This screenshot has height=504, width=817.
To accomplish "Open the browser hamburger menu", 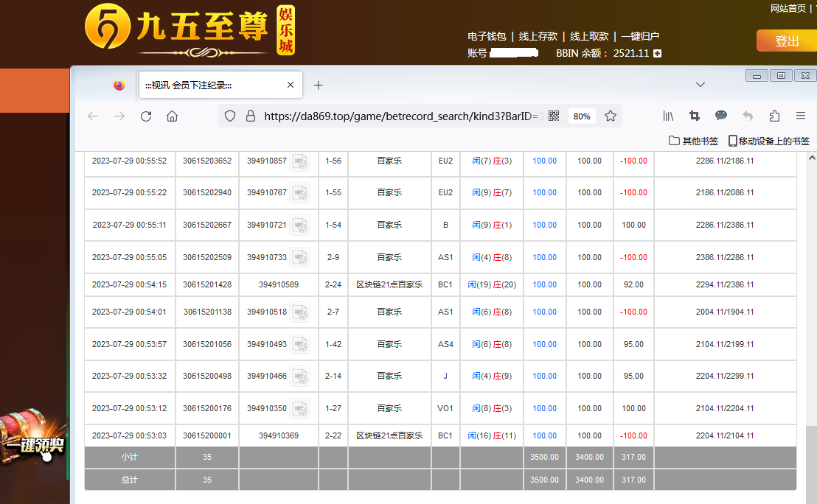I will (x=801, y=116).
